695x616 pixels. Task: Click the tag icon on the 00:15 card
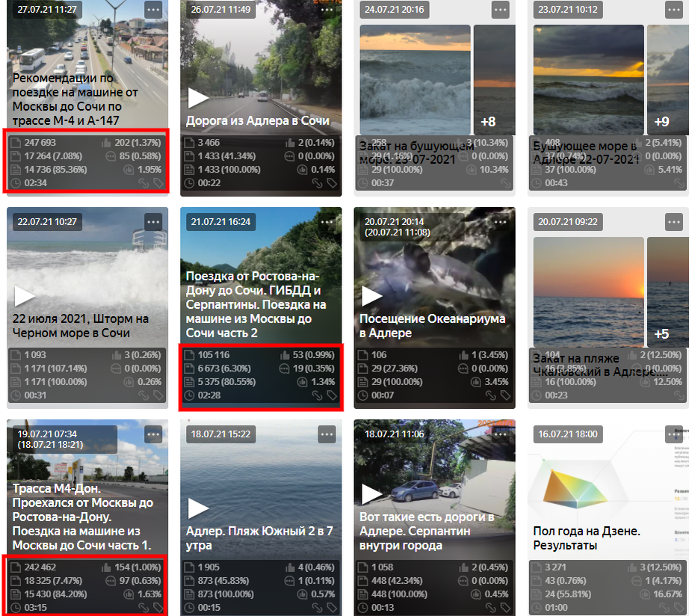[x=332, y=608]
